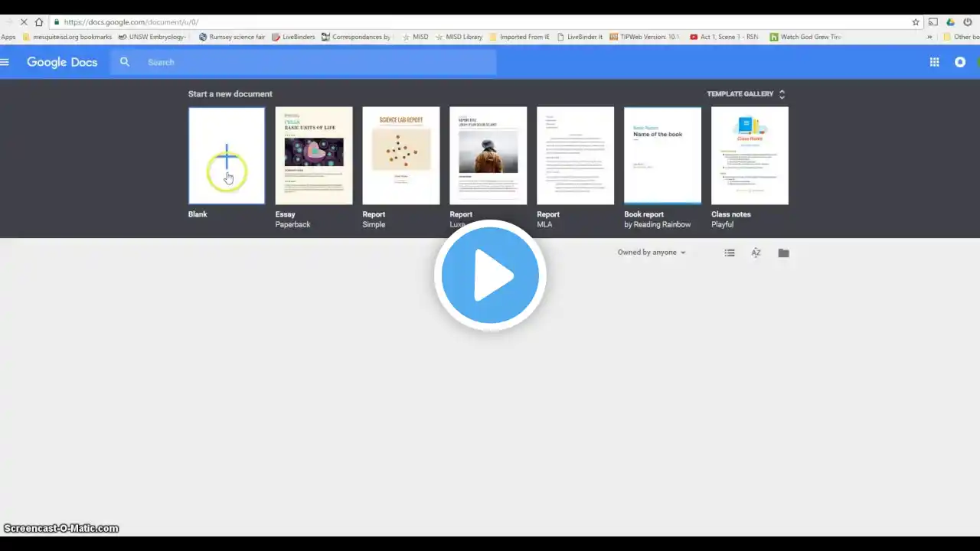Choose the Essay Paperback template

pos(314,155)
